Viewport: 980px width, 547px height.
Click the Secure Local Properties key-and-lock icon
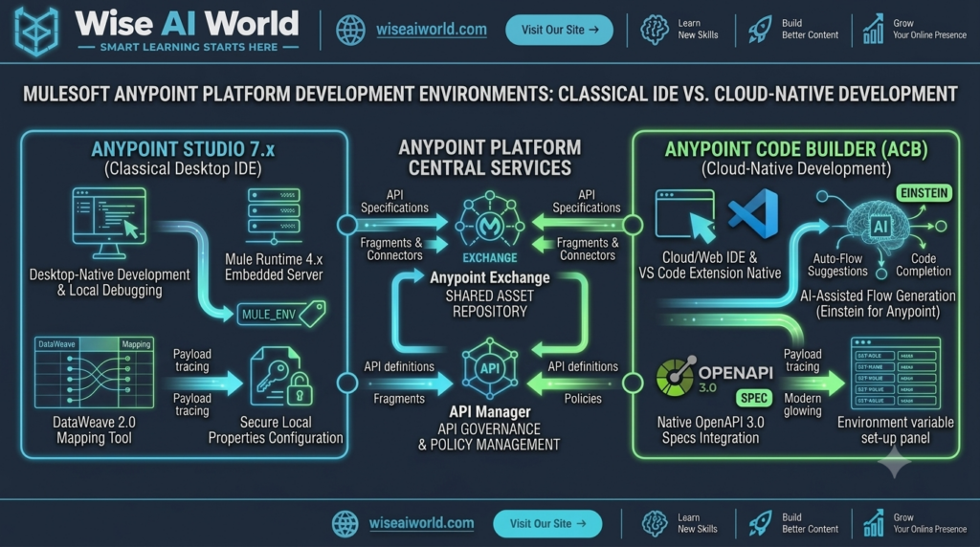point(280,378)
